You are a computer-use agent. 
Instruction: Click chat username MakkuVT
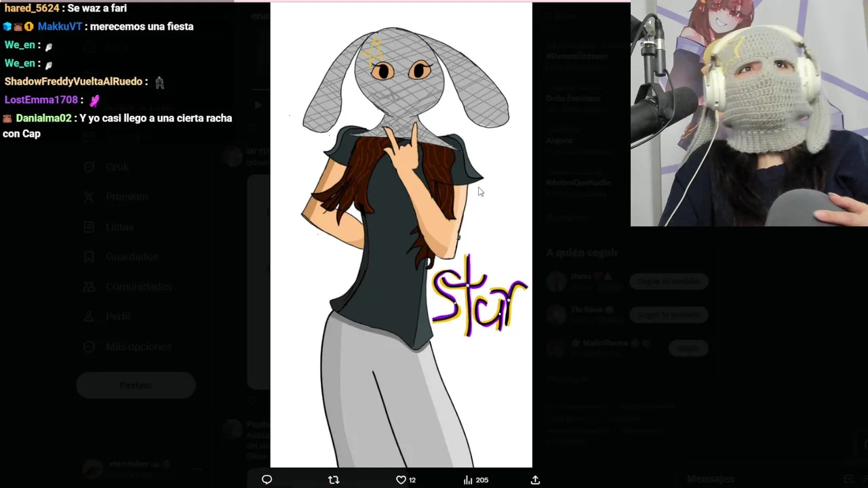point(60,26)
